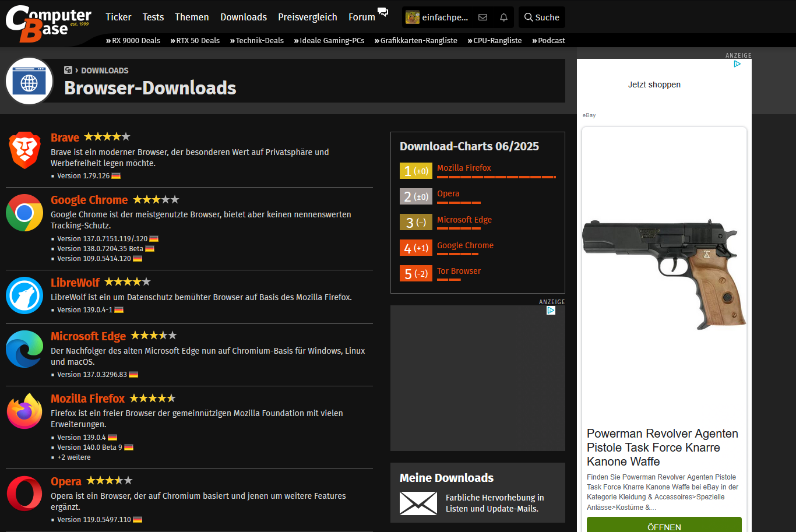Open the Tests menu
Screen dimensions: 796x532
pos(153,17)
